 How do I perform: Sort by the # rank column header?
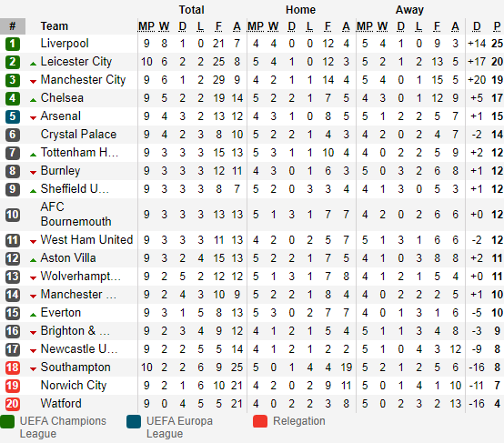(13, 26)
